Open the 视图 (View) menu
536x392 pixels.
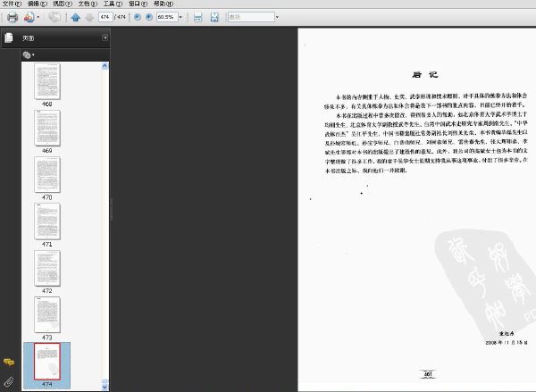tap(63, 4)
